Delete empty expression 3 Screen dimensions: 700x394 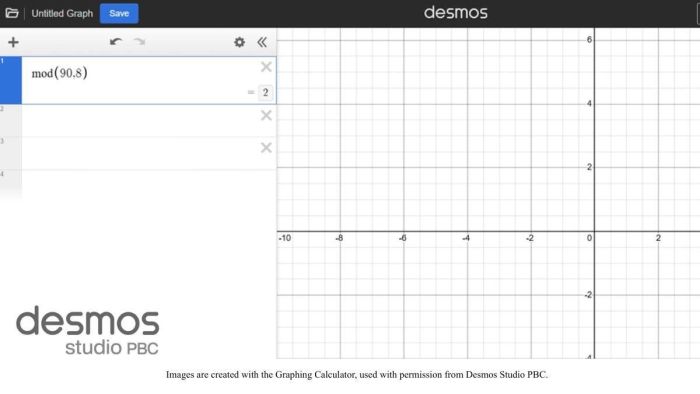266,148
